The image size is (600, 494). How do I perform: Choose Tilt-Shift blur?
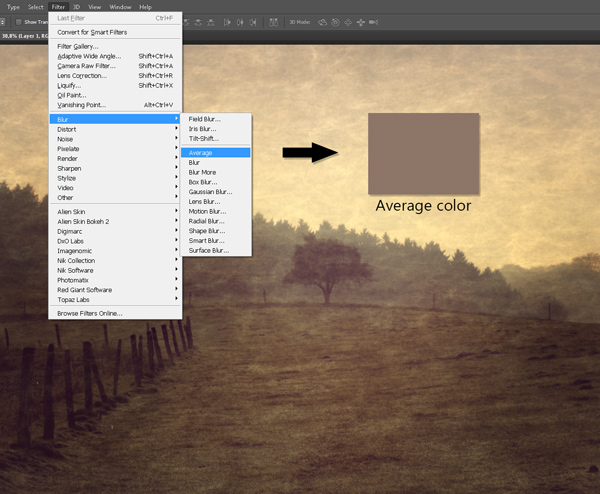click(216, 139)
